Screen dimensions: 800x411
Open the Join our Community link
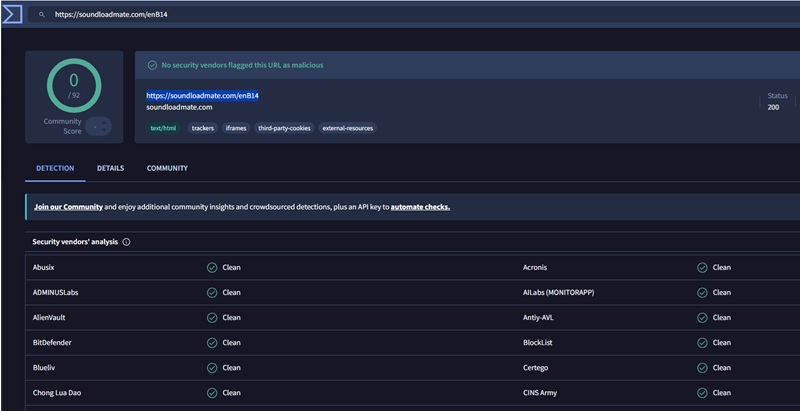pos(68,207)
